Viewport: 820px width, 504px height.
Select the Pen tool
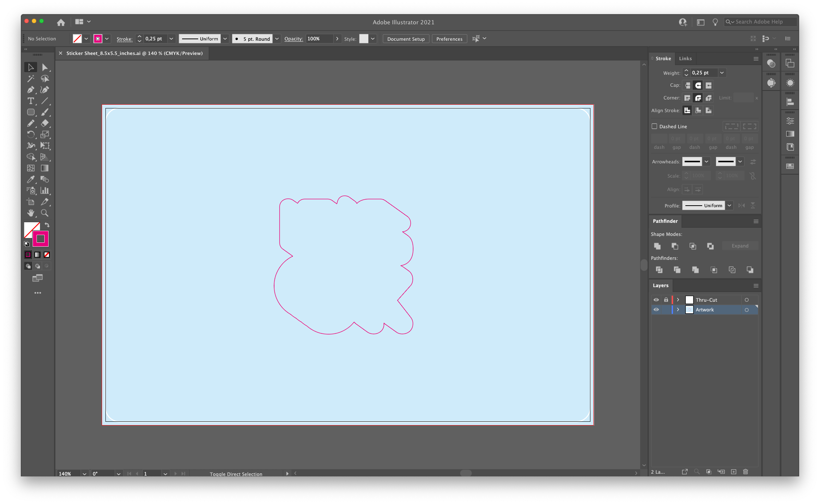[x=31, y=90]
